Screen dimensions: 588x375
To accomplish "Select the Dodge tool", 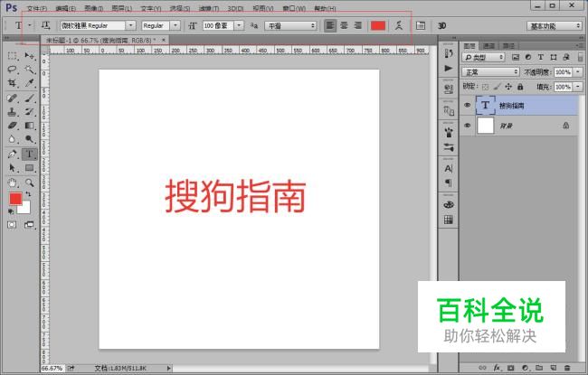I will [x=29, y=139].
